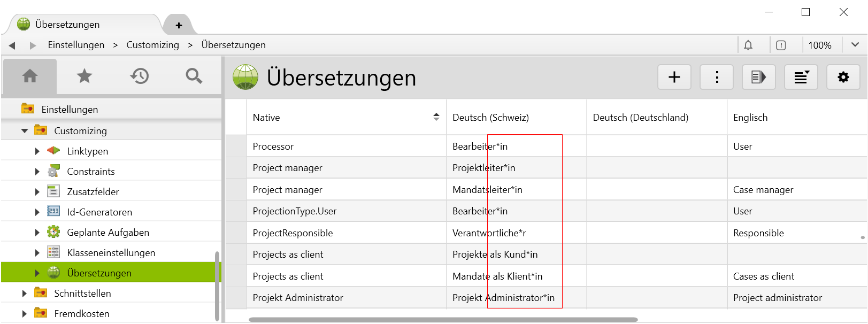Image resolution: width=868 pixels, height=324 pixels.
Task: Collapse the Customizing folder
Action: tap(25, 131)
